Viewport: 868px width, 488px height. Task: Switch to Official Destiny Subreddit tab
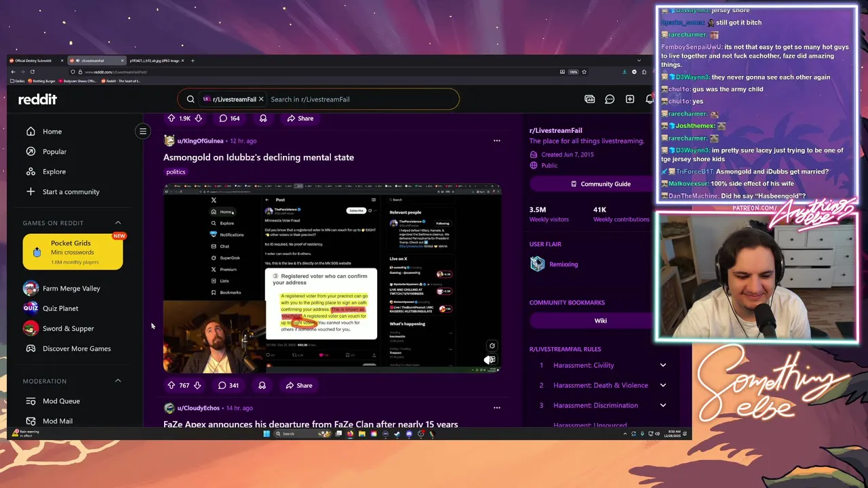37,60
